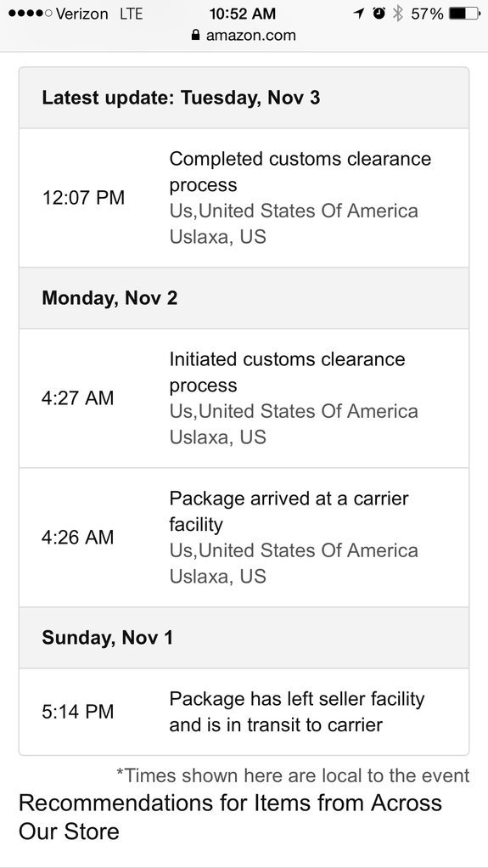Tap the amazon.com address bar
This screenshot has height=868, width=488.
[x=244, y=36]
